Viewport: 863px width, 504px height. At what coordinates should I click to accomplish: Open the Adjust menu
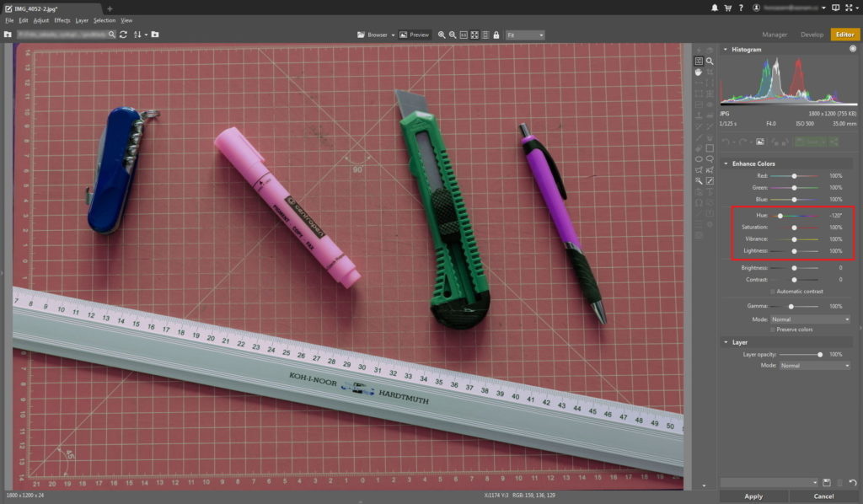(41, 20)
